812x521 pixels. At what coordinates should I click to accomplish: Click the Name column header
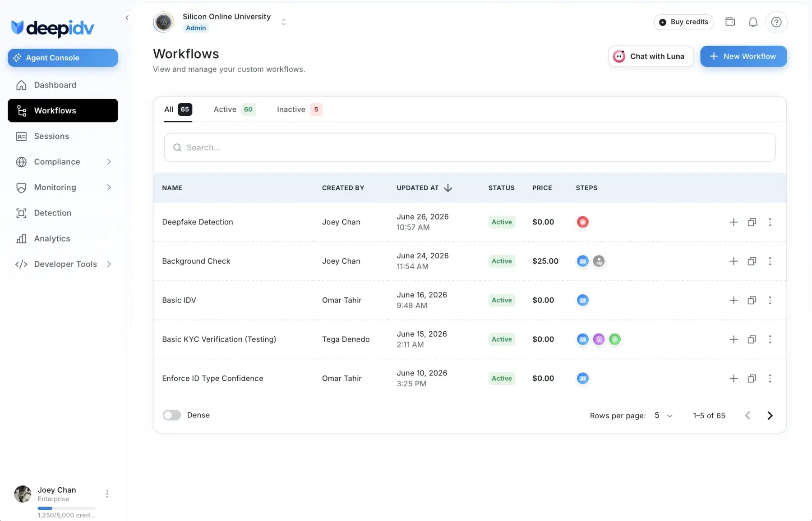pyautogui.click(x=172, y=188)
